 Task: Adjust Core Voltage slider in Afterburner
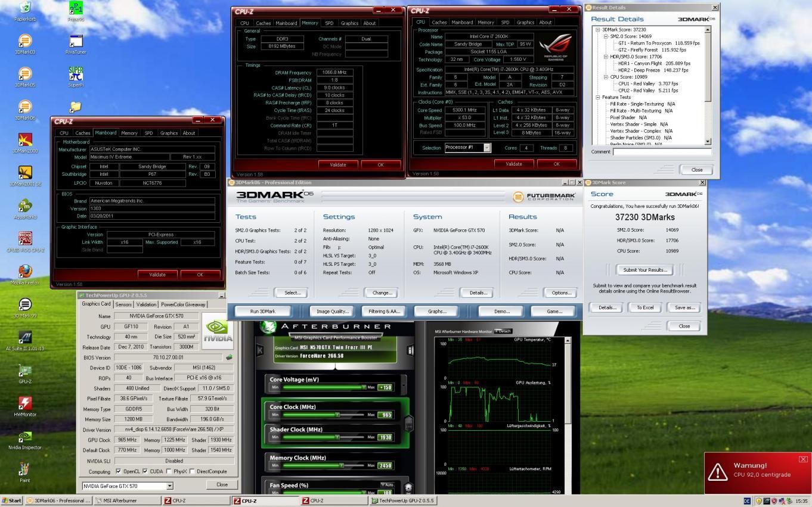point(323,387)
